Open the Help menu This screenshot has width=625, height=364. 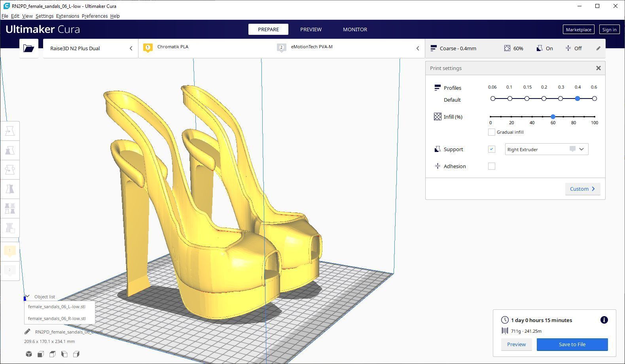pyautogui.click(x=115, y=16)
